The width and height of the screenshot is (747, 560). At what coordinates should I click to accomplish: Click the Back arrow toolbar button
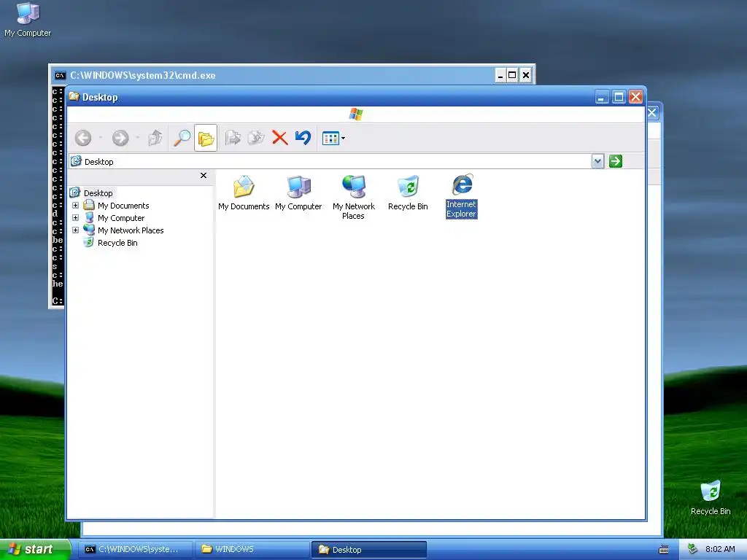(x=83, y=138)
